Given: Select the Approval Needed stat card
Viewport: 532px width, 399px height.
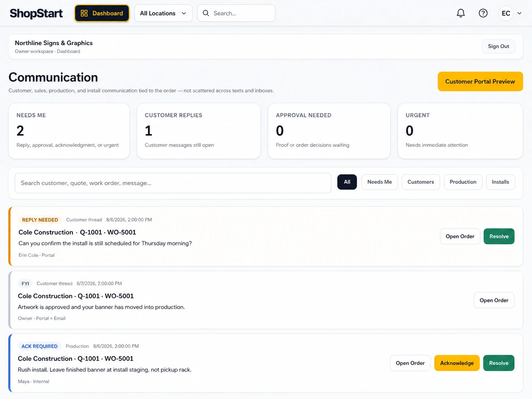Looking at the screenshot, I should click(x=329, y=131).
